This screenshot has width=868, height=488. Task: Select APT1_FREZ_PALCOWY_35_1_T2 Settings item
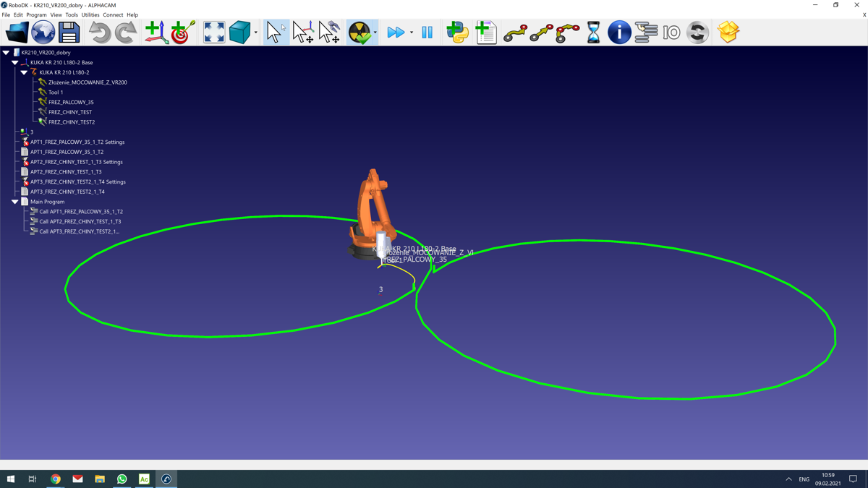[x=77, y=142]
